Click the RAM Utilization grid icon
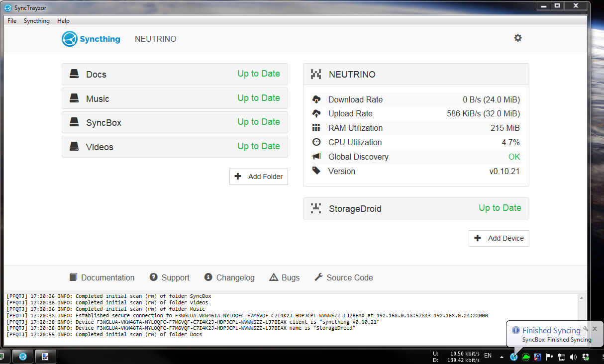 pos(316,128)
